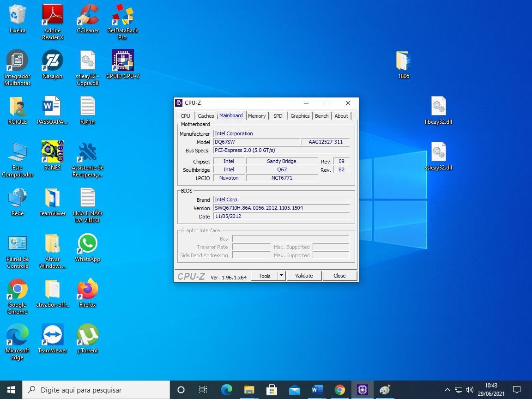Open Este Computador icon

tap(17, 159)
